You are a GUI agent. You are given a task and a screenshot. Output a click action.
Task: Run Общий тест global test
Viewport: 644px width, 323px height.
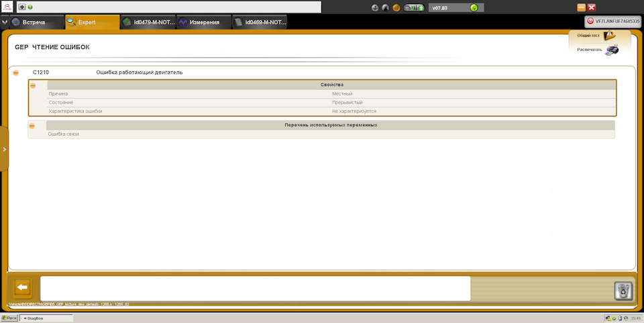pos(588,36)
